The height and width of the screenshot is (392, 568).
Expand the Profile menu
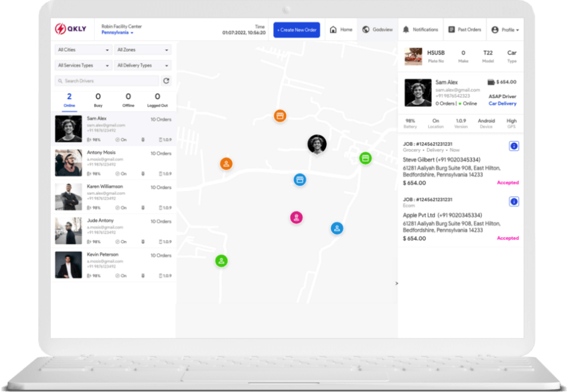[505, 29]
